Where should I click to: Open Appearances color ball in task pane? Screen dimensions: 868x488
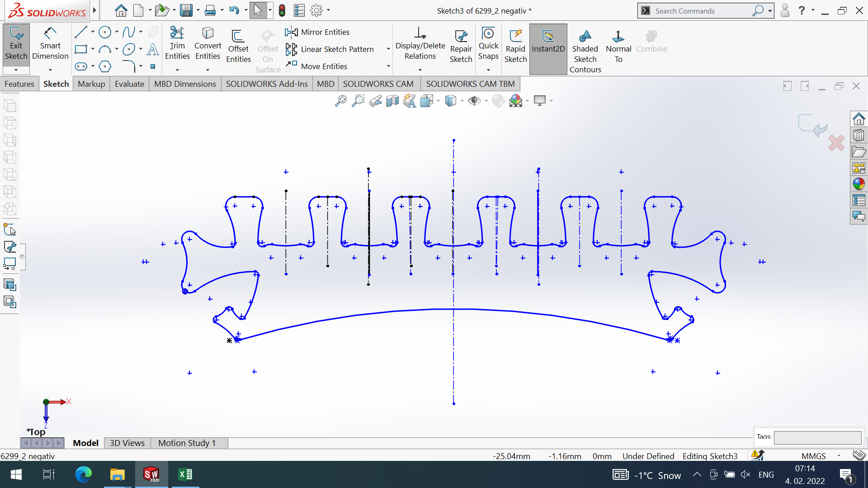pyautogui.click(x=859, y=183)
